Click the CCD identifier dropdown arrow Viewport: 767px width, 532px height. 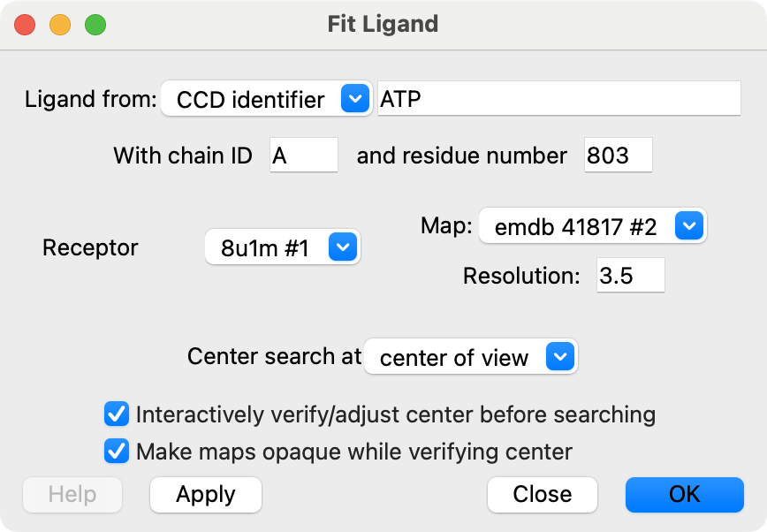point(354,100)
